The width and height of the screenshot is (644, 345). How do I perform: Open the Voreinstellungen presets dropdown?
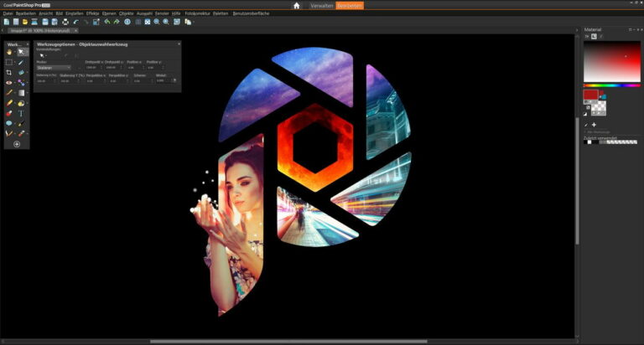pos(42,55)
